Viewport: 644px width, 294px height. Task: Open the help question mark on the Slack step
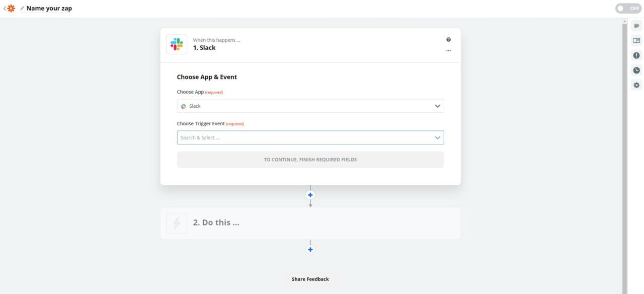pyautogui.click(x=448, y=39)
